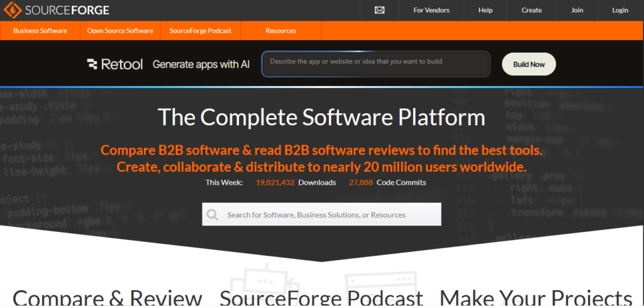This screenshot has height=306, width=644.
Task: Click the This Week label
Action: [225, 183]
